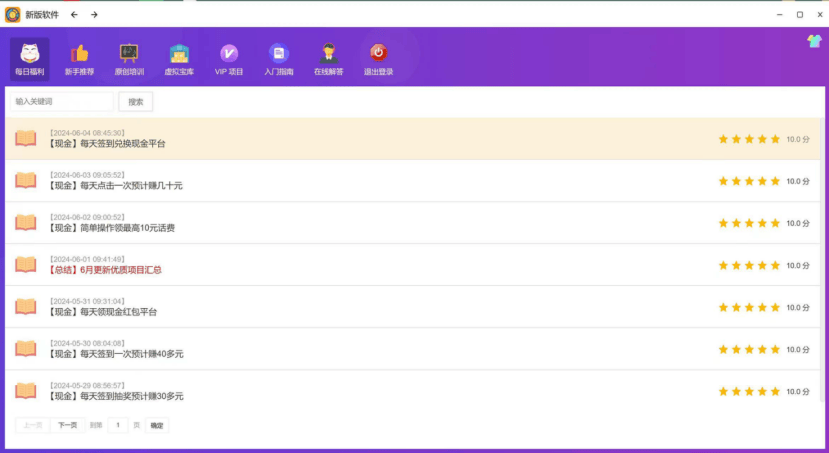Open the 每日福利 lucky cat icon

click(30, 54)
